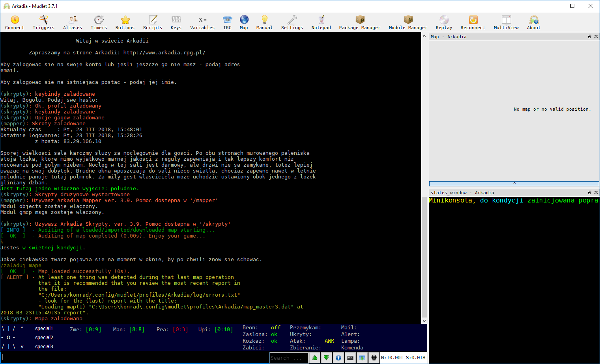This screenshot has width=600, height=364.
Task: Click the 'Pra: [0:3]' status gauge
Action: click(172, 330)
